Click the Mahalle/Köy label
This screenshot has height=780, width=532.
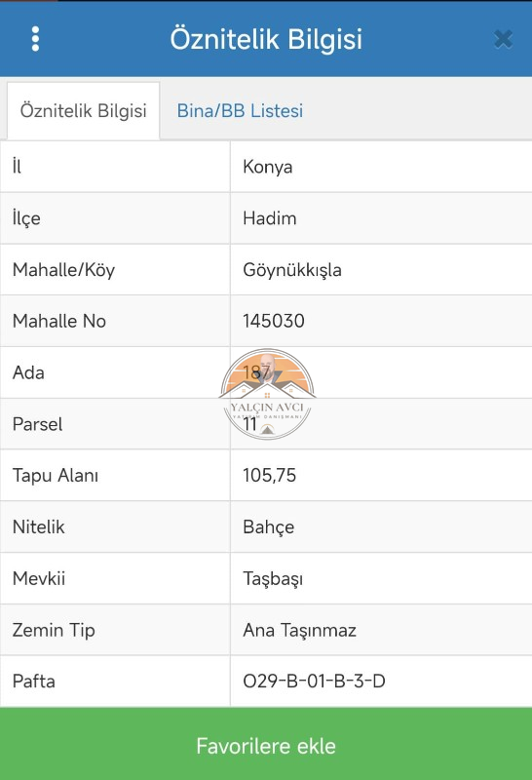pos(63,270)
